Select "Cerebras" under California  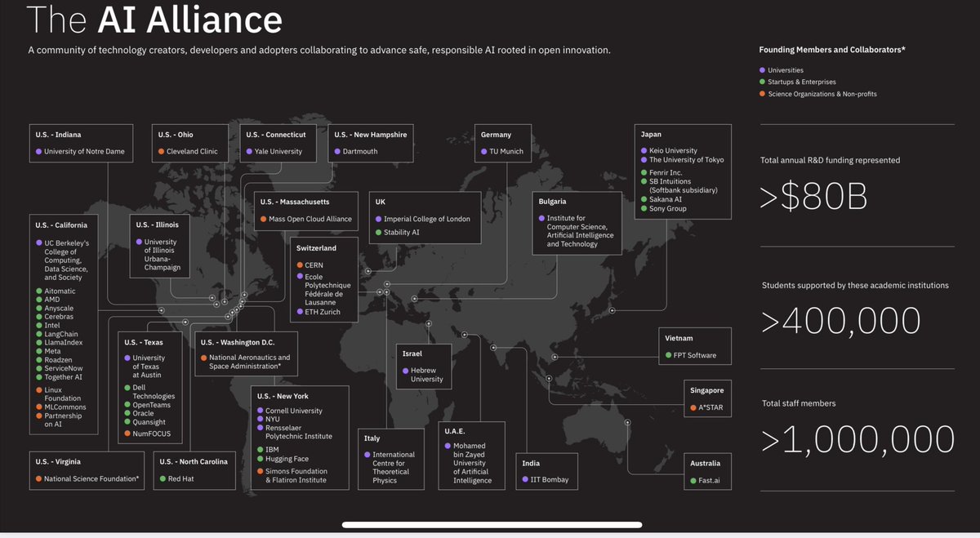60,317
